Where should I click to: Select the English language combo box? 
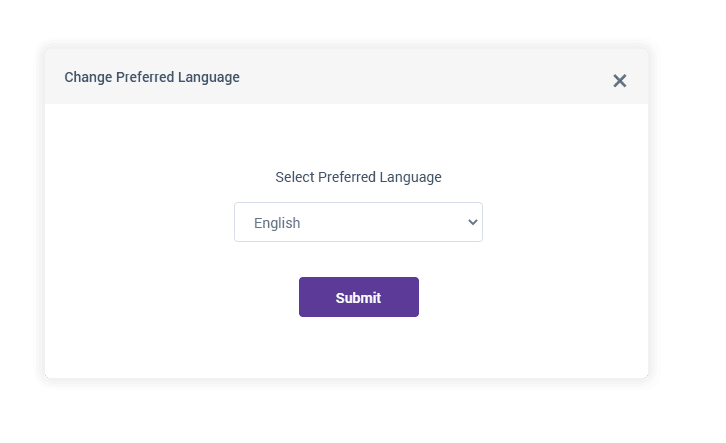[x=358, y=222]
